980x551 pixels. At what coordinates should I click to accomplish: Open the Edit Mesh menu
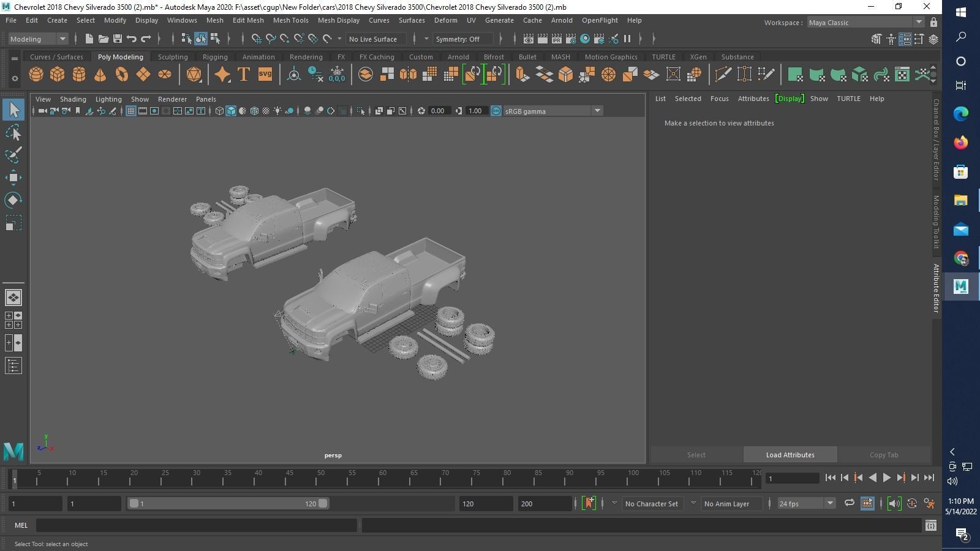click(x=248, y=20)
